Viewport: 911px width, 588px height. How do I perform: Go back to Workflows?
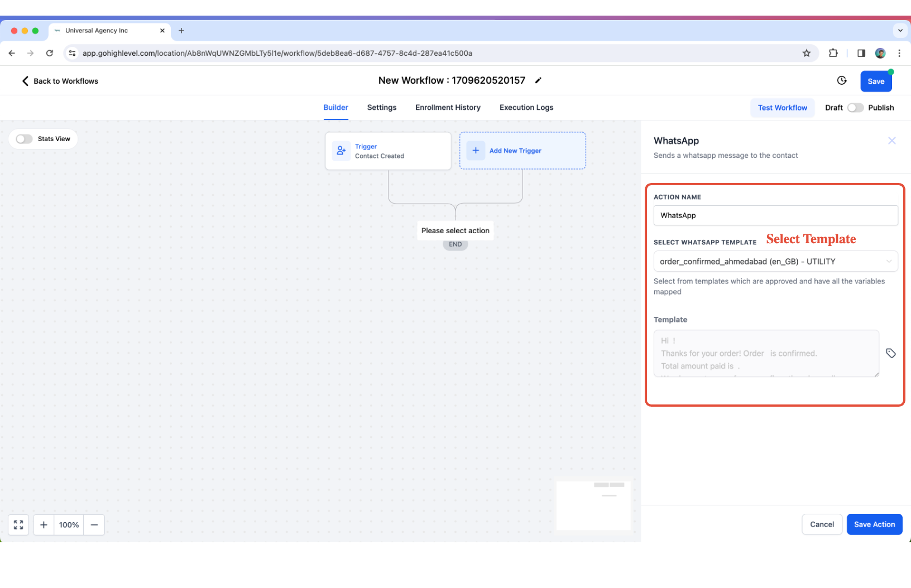tap(60, 81)
